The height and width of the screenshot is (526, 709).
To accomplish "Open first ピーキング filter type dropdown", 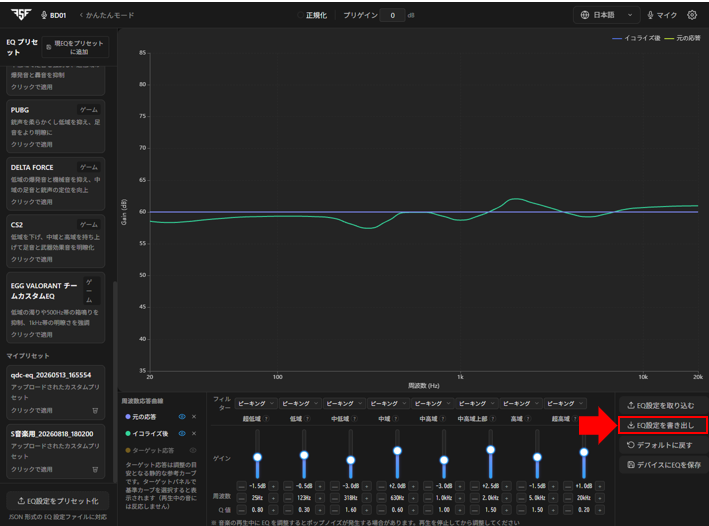I will [255, 403].
